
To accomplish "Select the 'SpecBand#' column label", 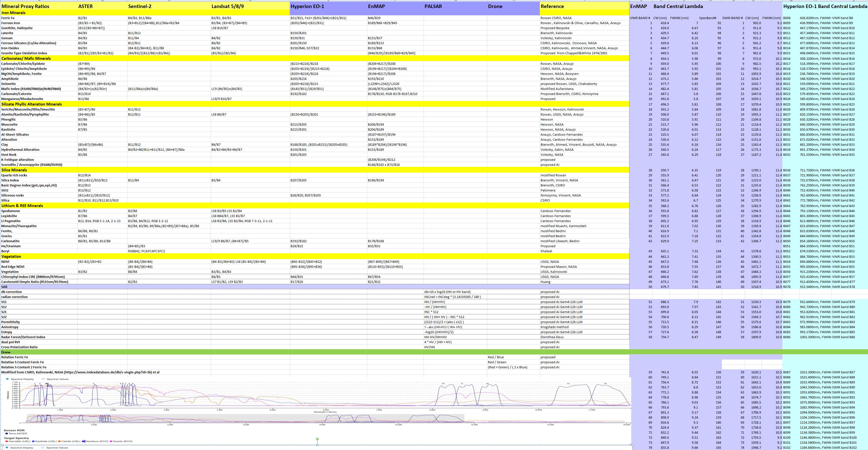I will click(708, 18).
